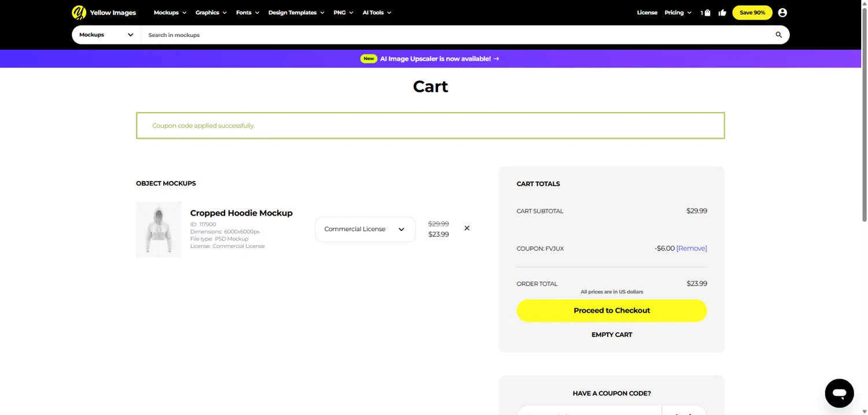Click the 'ID: 117900' product detail
Viewport: 868px width, 415px height.
pos(203,224)
